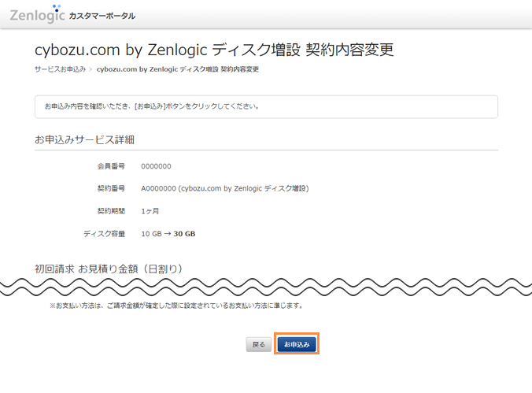Click the confirmation instruction message box
This screenshot has width=532, height=393.
coord(266,106)
